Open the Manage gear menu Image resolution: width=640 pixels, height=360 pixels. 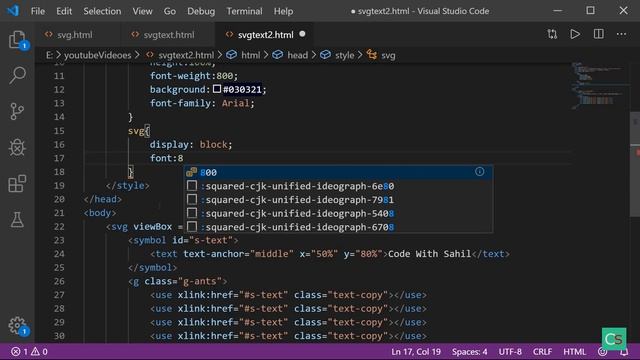click(x=17, y=326)
